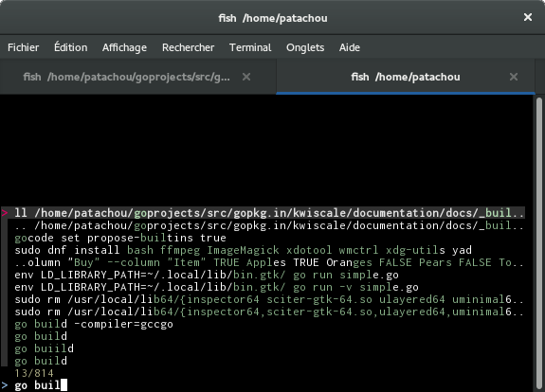This screenshot has width=545, height=392.
Task: Choose the go build -compiler=gccgo entry
Action: (x=94, y=324)
